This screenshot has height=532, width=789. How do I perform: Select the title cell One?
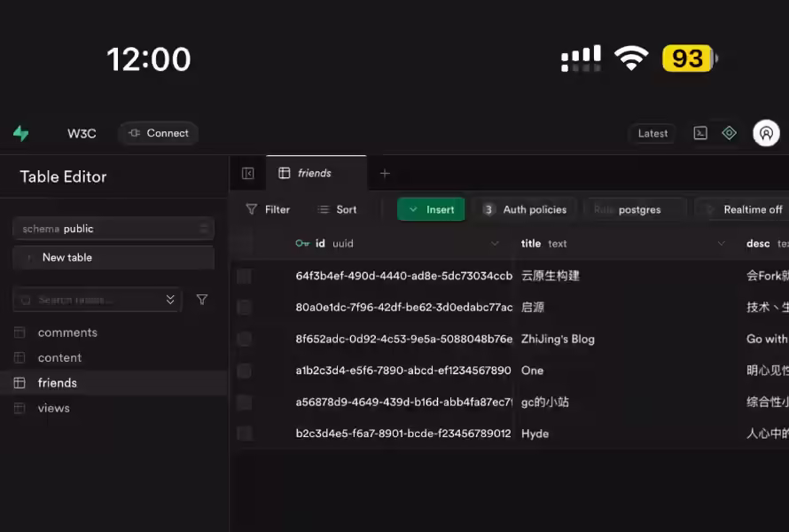tap(532, 371)
